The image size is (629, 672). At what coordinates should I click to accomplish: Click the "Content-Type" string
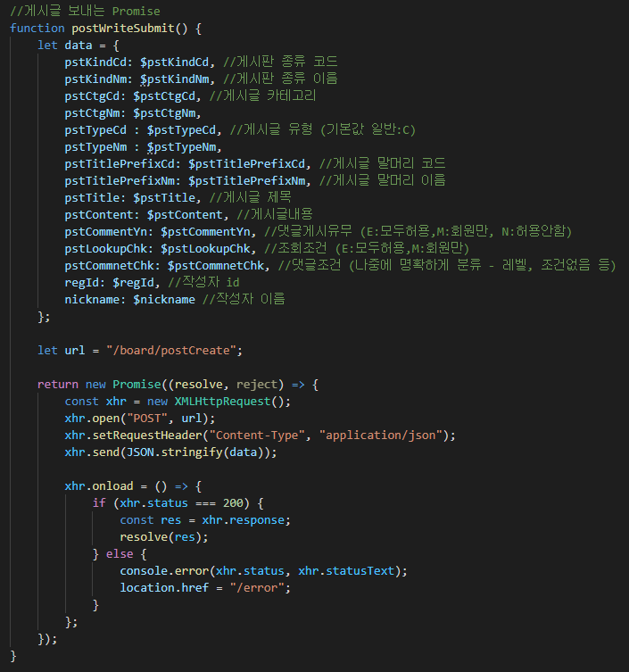257,436
